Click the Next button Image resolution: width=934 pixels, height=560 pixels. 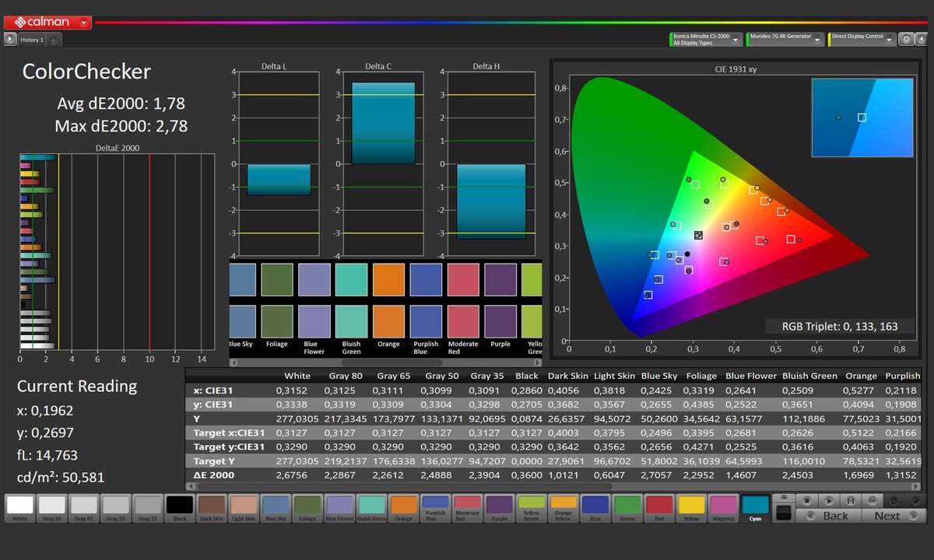pos(887,516)
